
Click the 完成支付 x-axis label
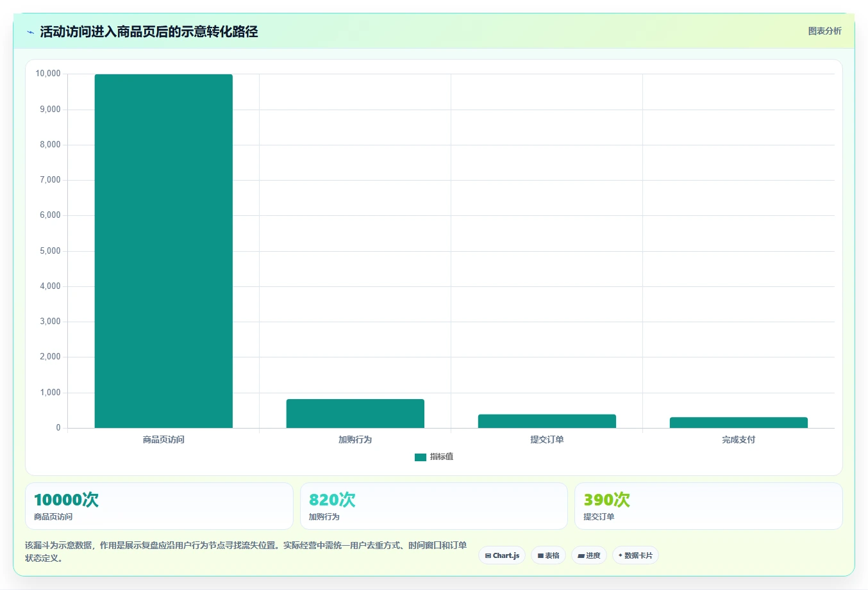tap(739, 439)
